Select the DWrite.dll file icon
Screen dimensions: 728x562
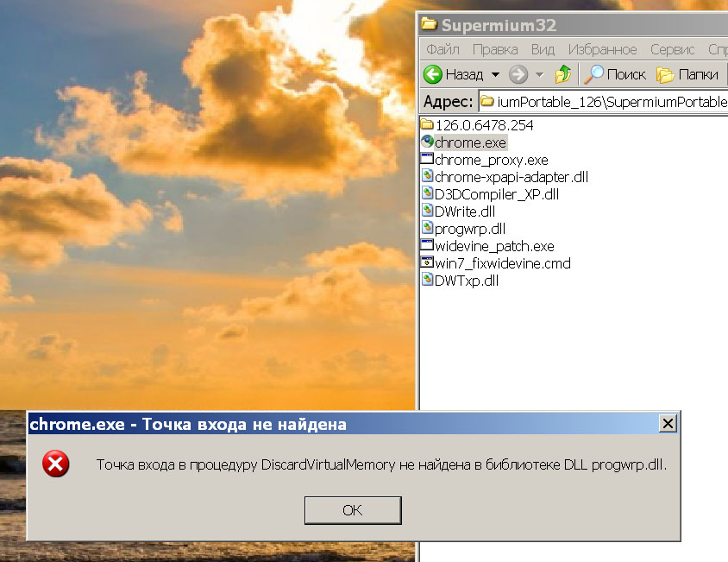pyautogui.click(x=427, y=211)
